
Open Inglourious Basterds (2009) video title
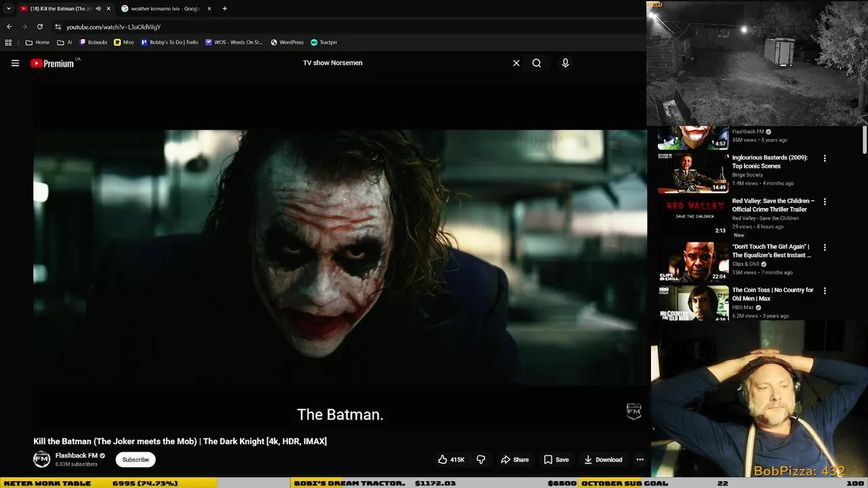pyautogui.click(x=770, y=161)
